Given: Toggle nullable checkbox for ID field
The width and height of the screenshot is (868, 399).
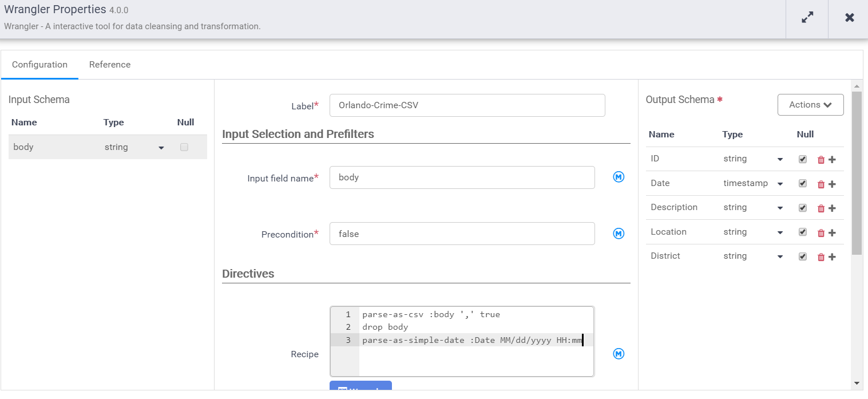Looking at the screenshot, I should pos(803,159).
